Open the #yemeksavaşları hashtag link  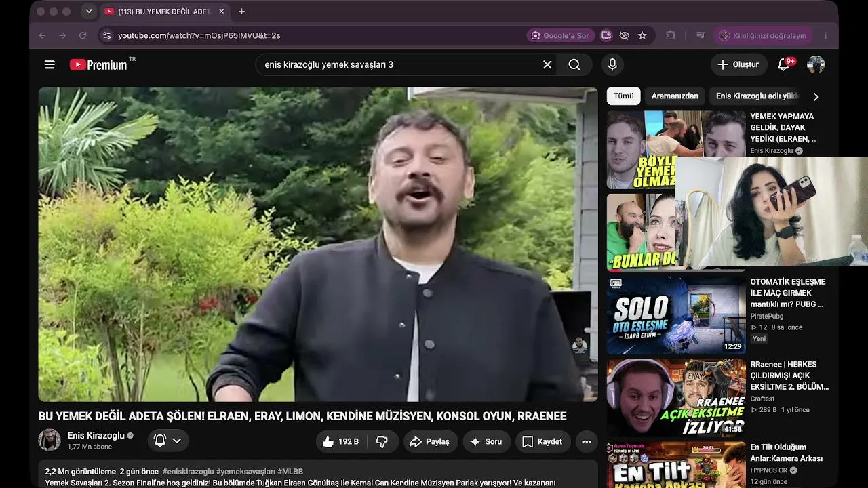[x=245, y=472]
